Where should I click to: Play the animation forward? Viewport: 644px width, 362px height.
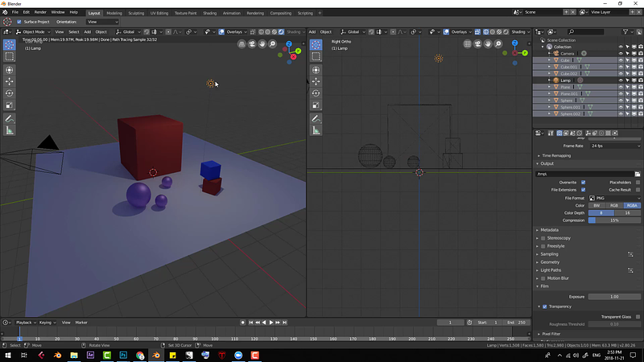[271, 323]
